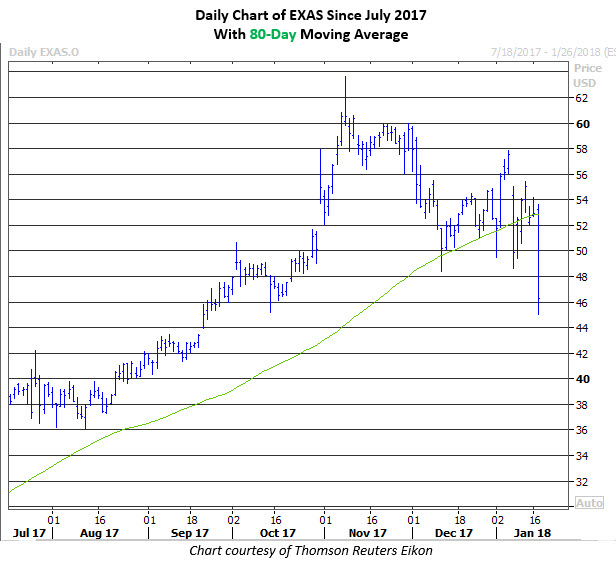Viewport: 616px width, 563px height.
Task: Click the 36 price axis value
Action: (582, 430)
